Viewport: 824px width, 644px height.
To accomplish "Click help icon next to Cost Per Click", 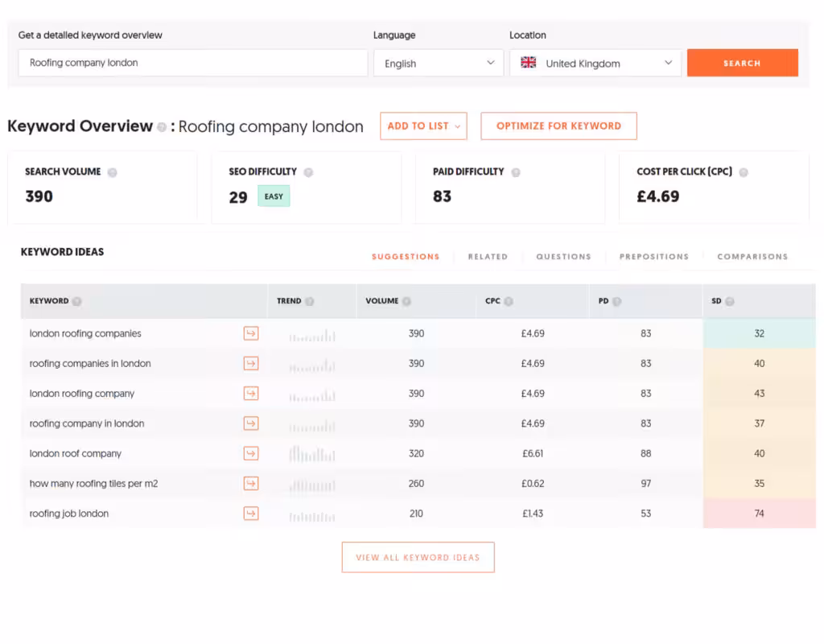I will [x=743, y=172].
